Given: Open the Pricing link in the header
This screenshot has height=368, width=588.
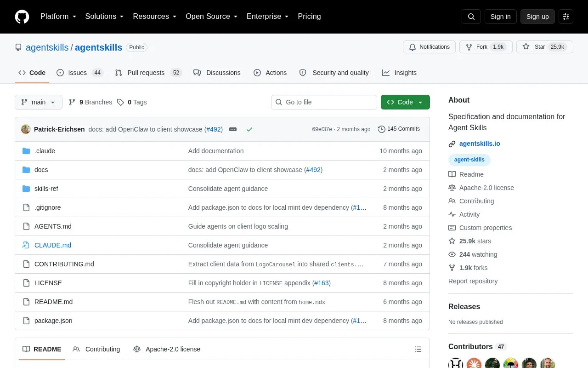Looking at the screenshot, I should (309, 17).
